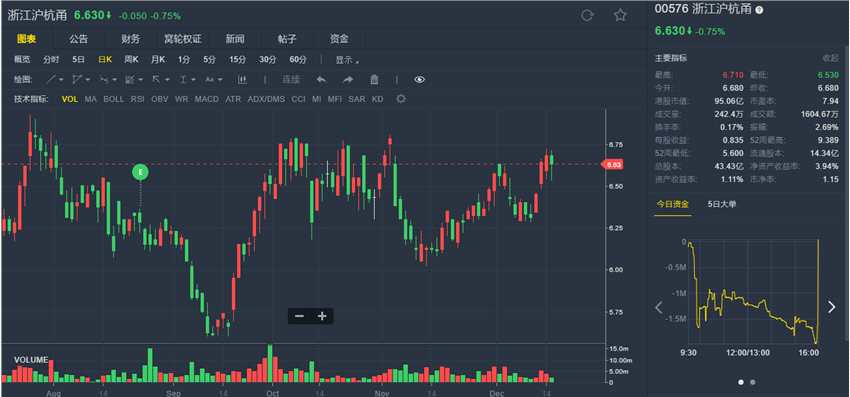The width and height of the screenshot is (850, 397).
Task: Select the measurement drawing tool
Action: [x=183, y=80]
